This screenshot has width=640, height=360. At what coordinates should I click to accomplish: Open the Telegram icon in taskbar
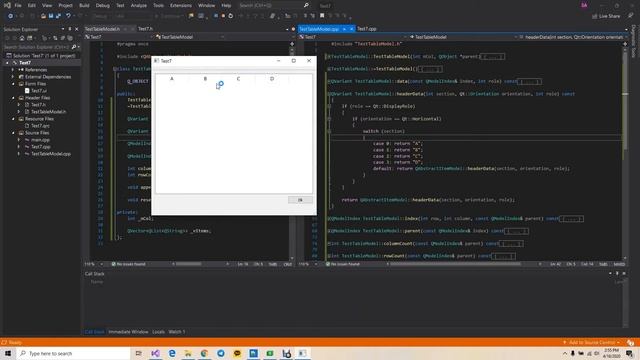click(221, 353)
